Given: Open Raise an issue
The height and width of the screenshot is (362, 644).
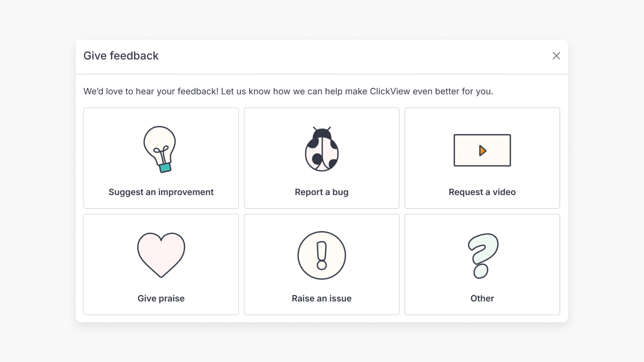Looking at the screenshot, I should (x=321, y=264).
